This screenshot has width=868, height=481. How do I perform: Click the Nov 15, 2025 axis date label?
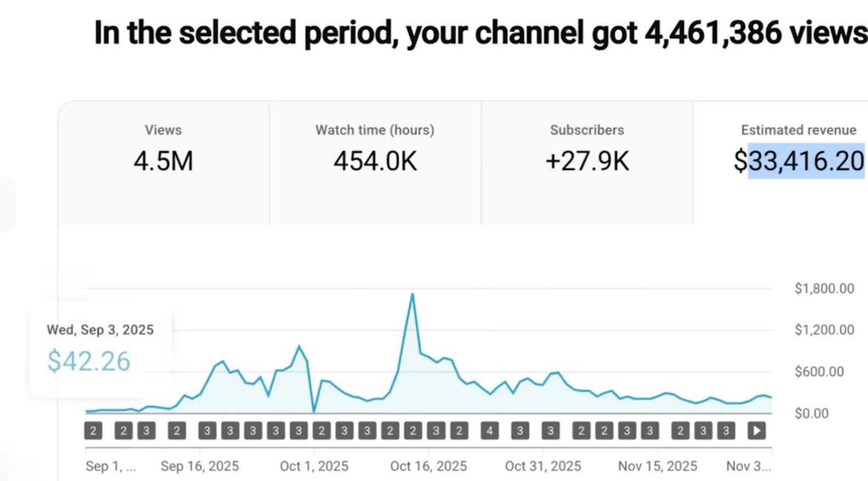point(657,466)
